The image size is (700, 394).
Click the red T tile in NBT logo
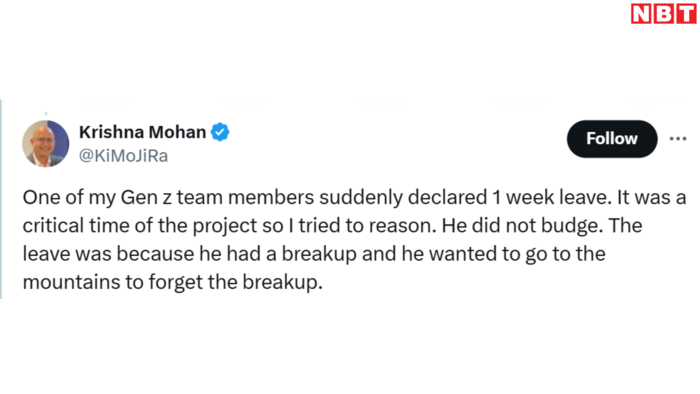click(686, 13)
